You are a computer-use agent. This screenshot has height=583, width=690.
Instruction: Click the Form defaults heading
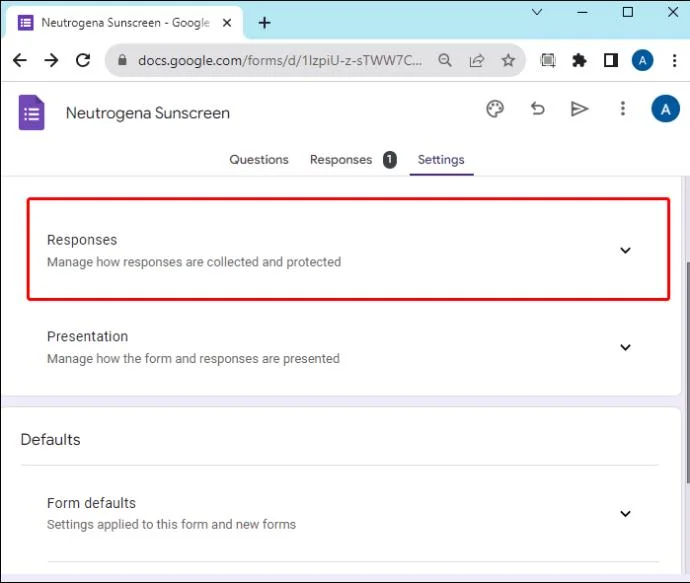[x=91, y=503]
